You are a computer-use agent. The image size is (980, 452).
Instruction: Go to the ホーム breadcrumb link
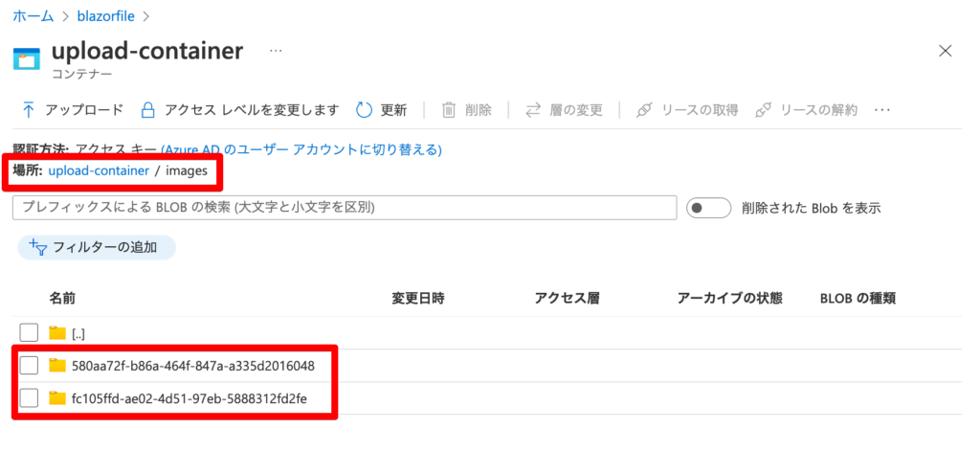tap(33, 16)
